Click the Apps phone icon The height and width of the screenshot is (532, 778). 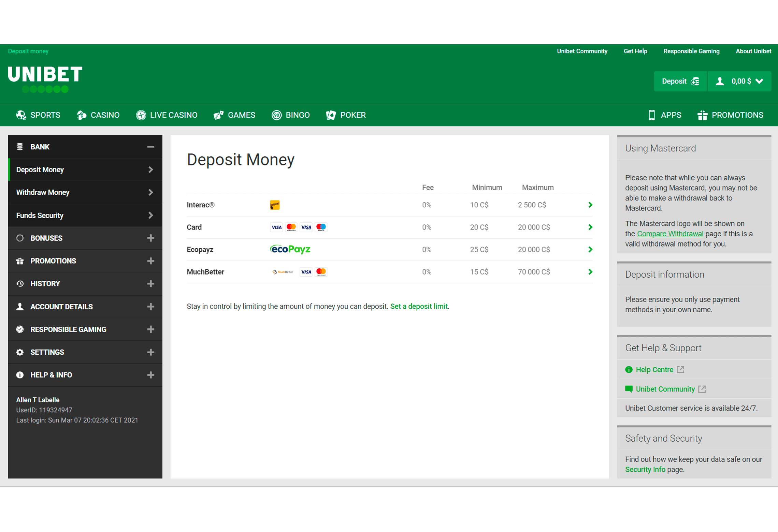coord(652,115)
